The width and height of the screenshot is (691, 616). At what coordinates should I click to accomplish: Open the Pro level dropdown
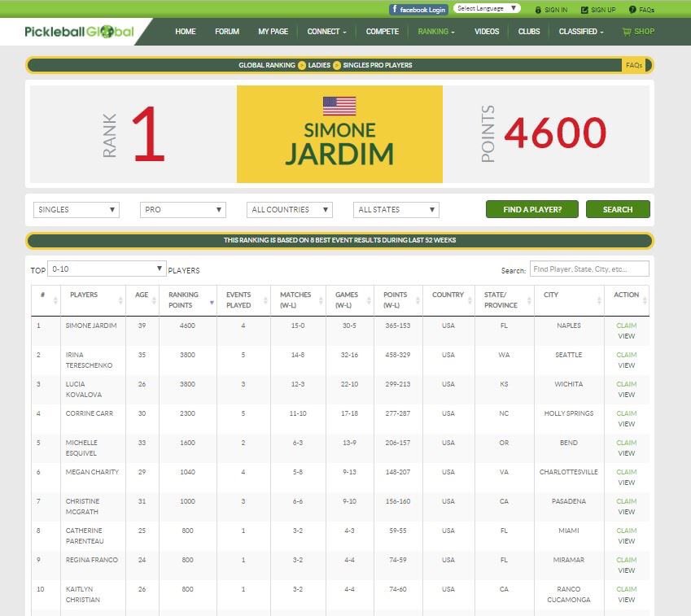tap(183, 210)
